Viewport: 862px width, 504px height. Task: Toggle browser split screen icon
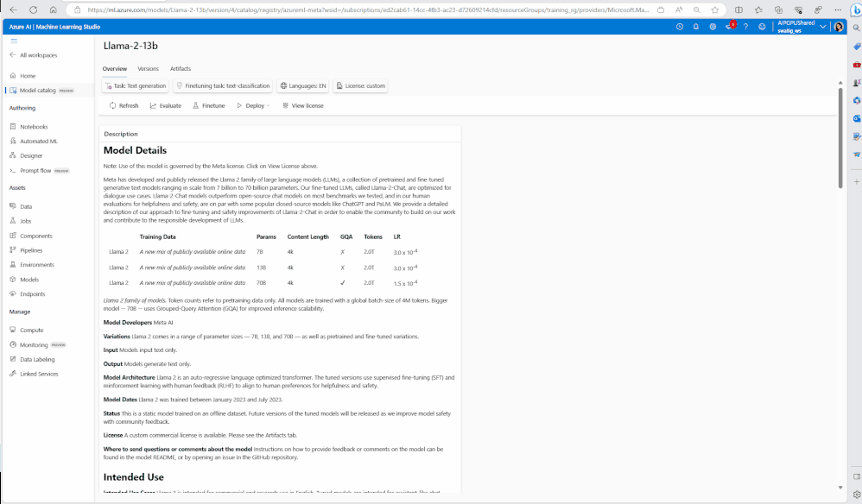tap(738, 9)
